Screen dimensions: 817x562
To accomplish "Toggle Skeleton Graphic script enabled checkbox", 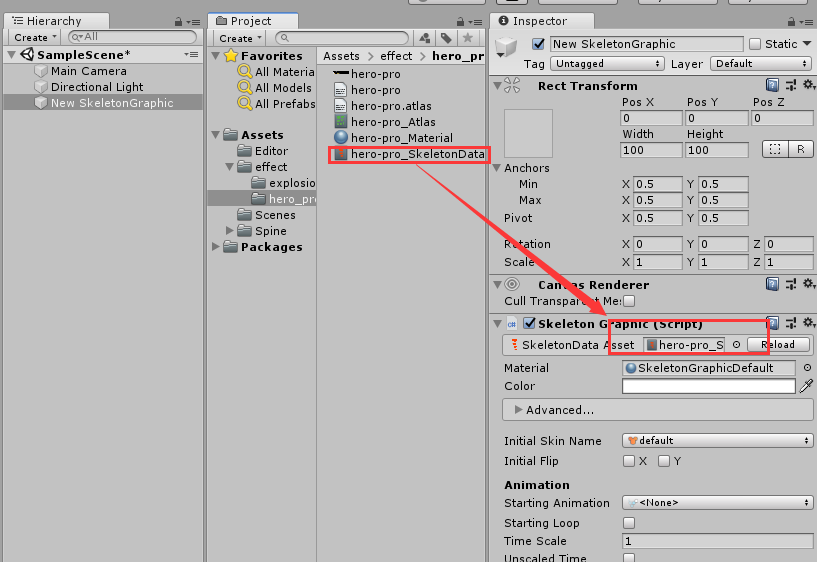I will click(529, 323).
